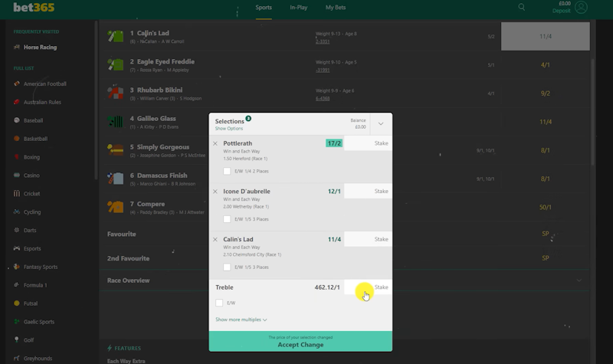Open the Basketball sport icon
Screen dimensions: 613x364
(17, 139)
